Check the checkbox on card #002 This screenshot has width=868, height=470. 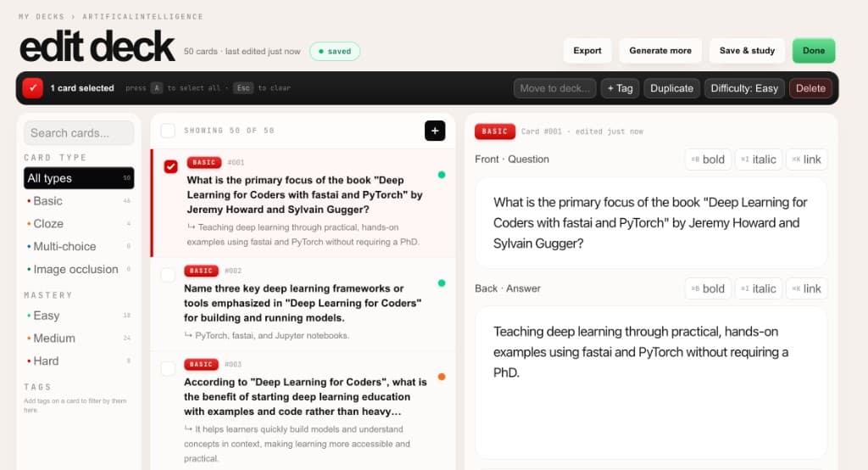coord(168,275)
